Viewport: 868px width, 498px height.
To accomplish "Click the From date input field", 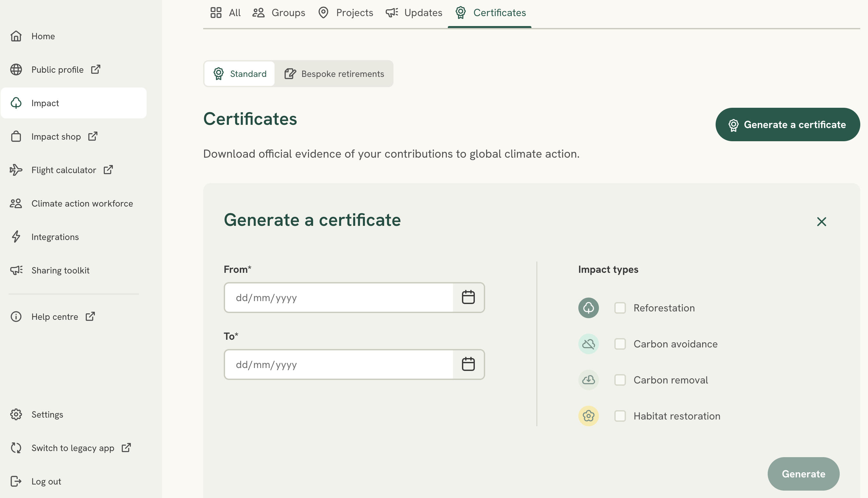I will 339,297.
